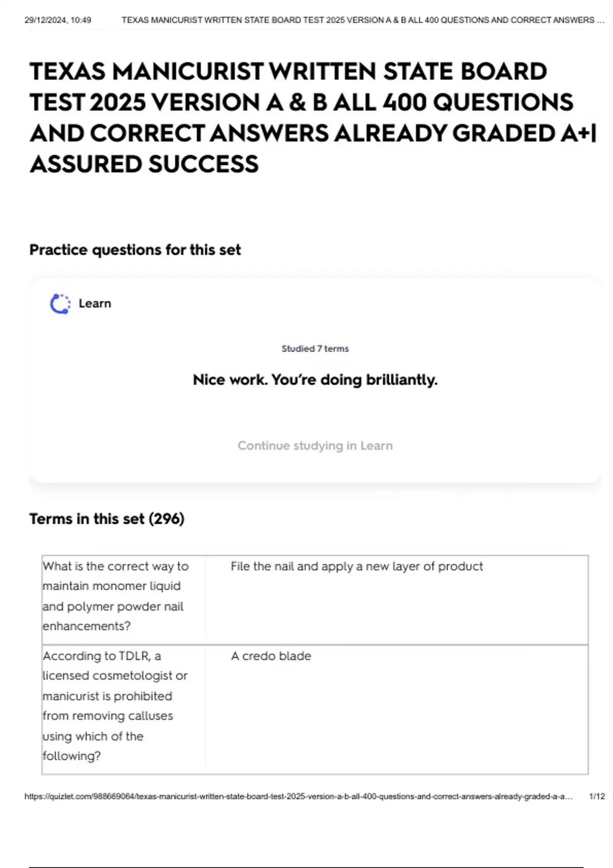Click the Studied 7 terms text
Viewport: 613px width, 868px height.
click(315, 349)
